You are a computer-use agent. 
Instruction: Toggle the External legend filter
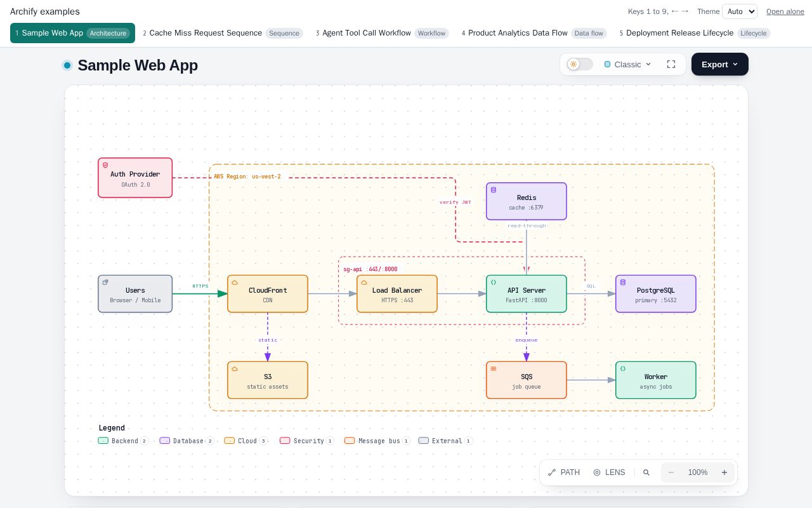click(446, 441)
